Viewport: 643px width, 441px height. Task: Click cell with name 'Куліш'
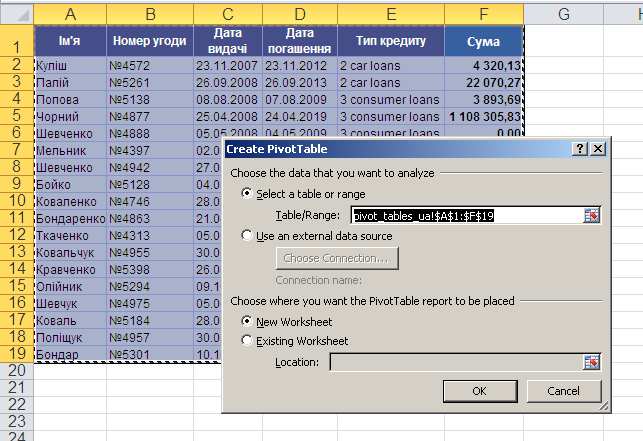point(70,65)
